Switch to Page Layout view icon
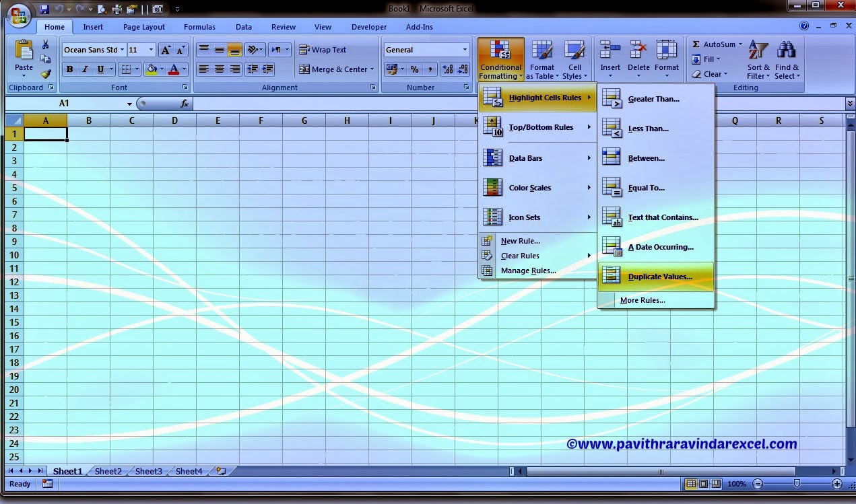The height and width of the screenshot is (504, 856). pos(704,483)
